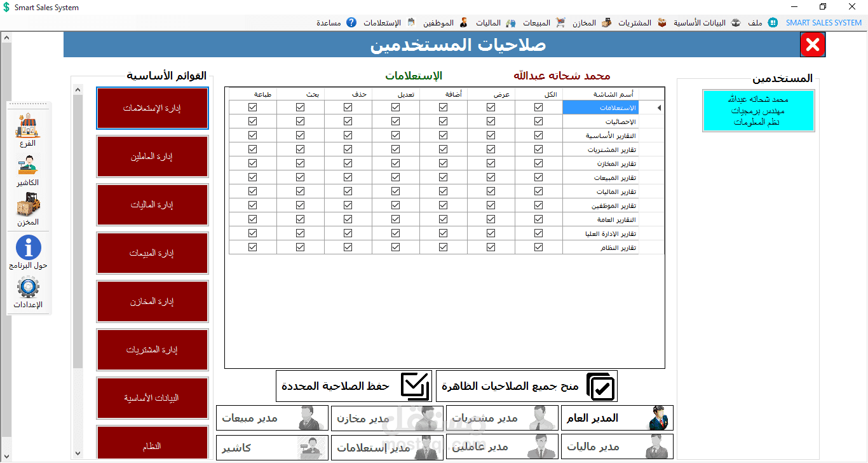Image resolution: width=868 pixels, height=463 pixels.
Task: Click main menus panel scrollbar down arrow
Action: point(78,453)
